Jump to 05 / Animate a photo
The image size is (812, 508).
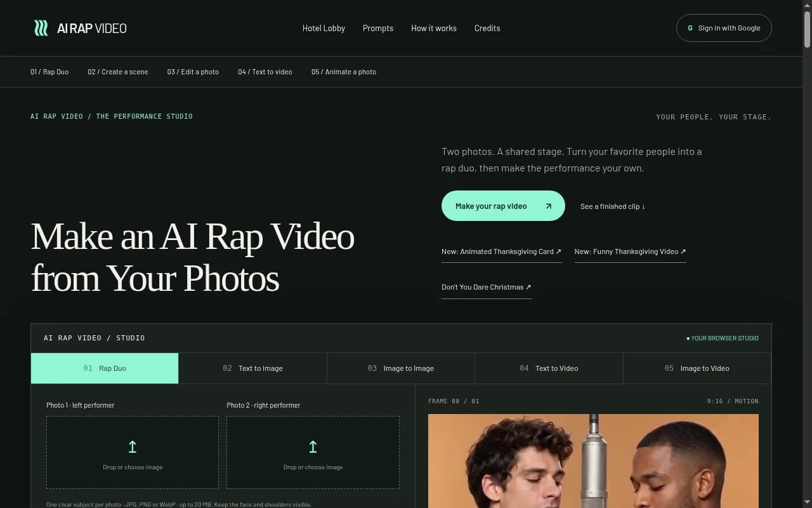click(x=344, y=72)
